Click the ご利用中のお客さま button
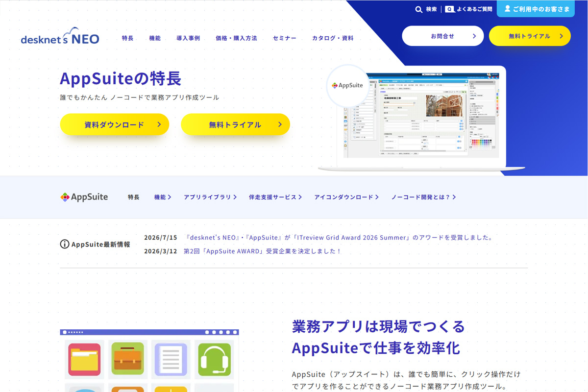 (x=536, y=9)
